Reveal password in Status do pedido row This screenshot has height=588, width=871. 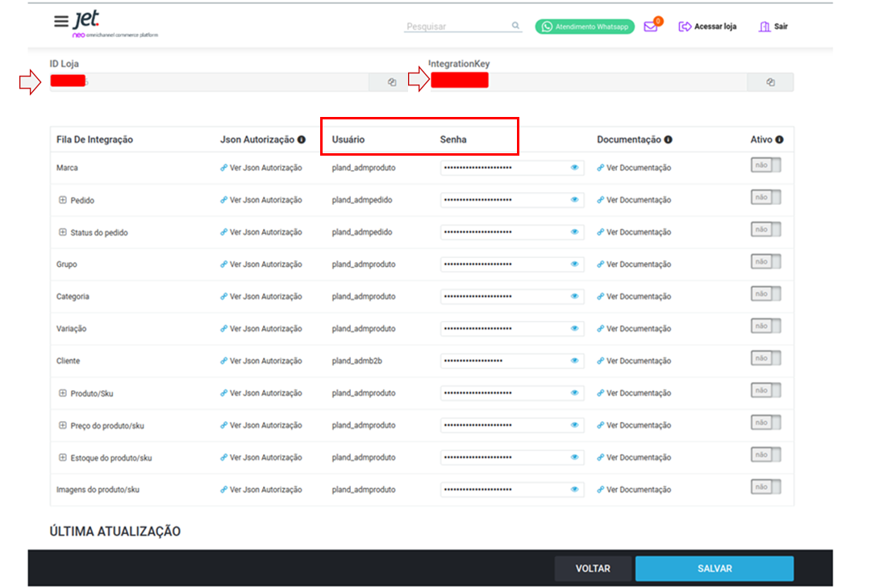pos(574,231)
